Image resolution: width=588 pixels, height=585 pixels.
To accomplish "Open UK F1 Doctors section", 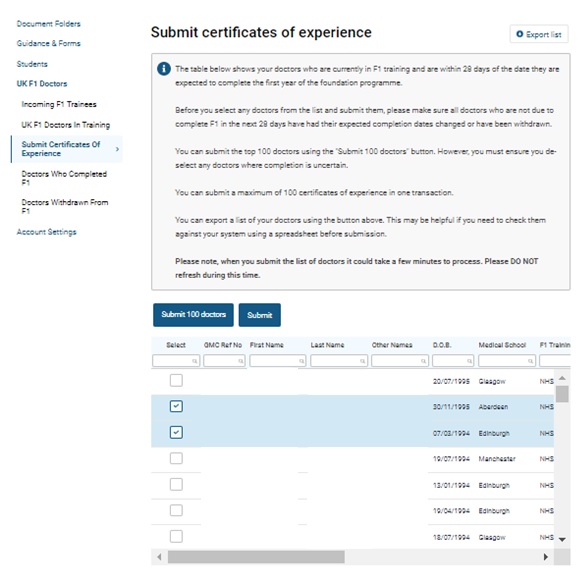I will 42,84.
